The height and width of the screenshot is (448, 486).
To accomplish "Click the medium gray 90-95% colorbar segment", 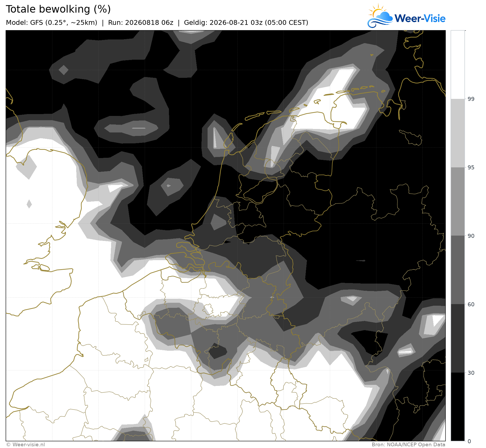I will 458,201.
